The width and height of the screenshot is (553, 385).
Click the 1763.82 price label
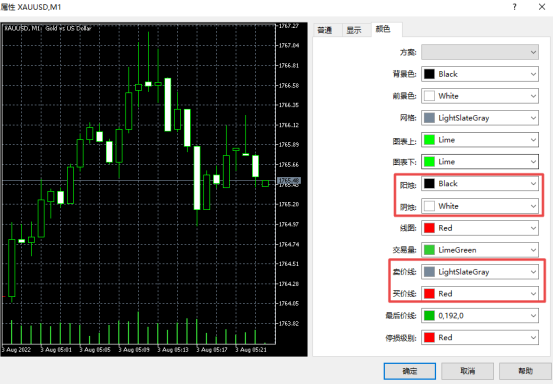(289, 324)
